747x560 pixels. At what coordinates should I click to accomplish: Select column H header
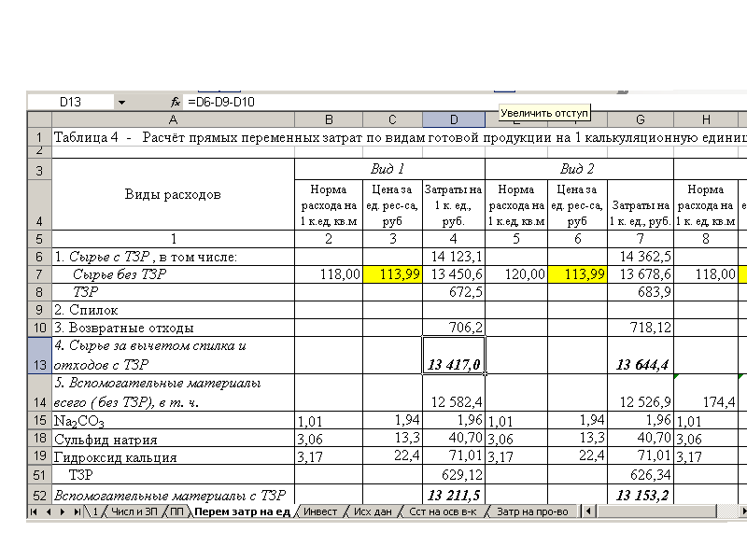pyautogui.click(x=706, y=119)
